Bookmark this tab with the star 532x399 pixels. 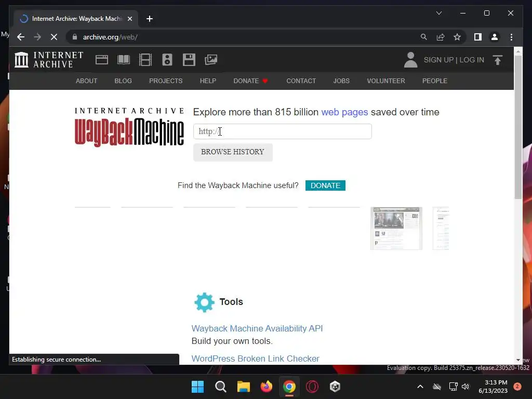(x=457, y=37)
